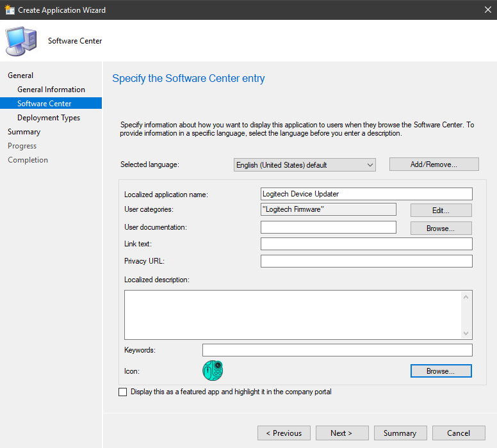
Task: Select Progress step in the sidebar
Action: click(x=22, y=146)
